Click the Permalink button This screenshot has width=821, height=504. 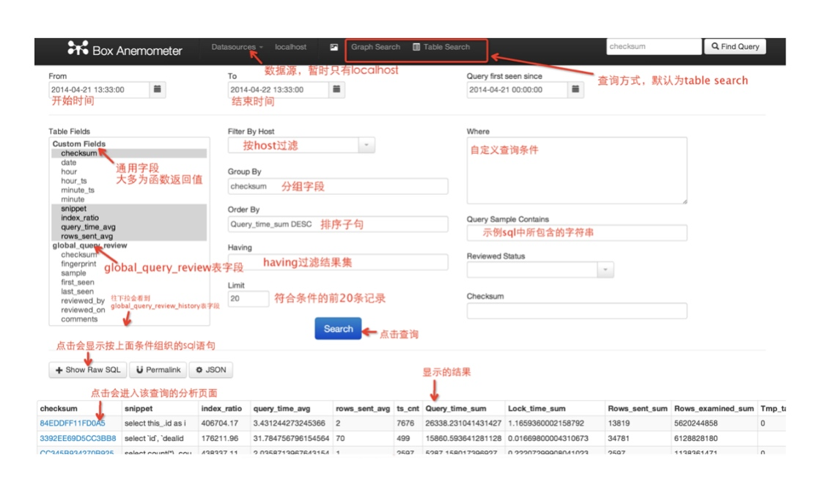(x=158, y=370)
